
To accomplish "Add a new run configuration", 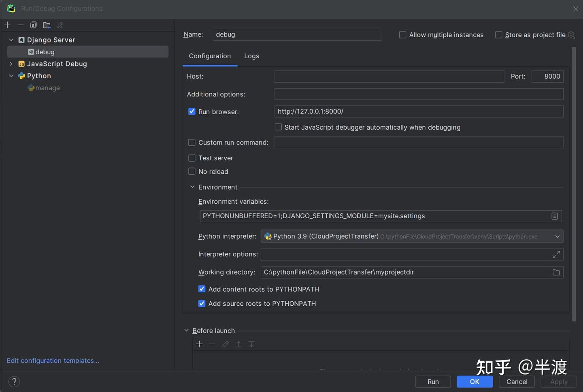I will coord(7,25).
